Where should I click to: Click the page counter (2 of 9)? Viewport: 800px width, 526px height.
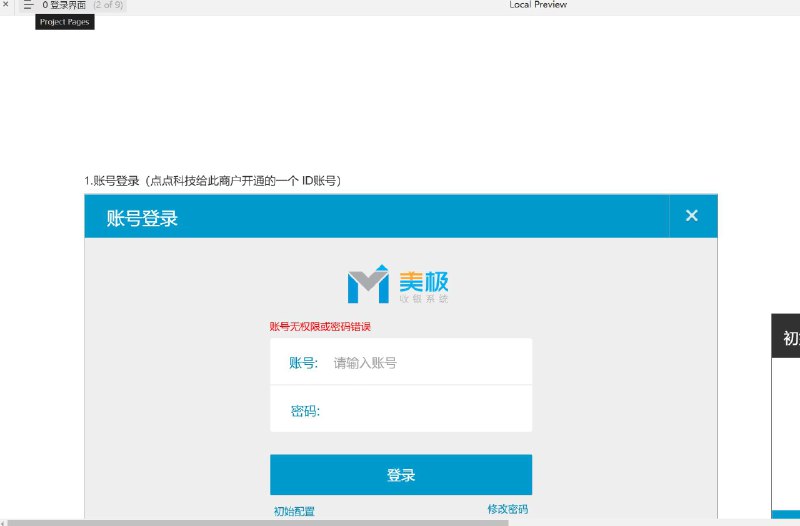click(108, 5)
